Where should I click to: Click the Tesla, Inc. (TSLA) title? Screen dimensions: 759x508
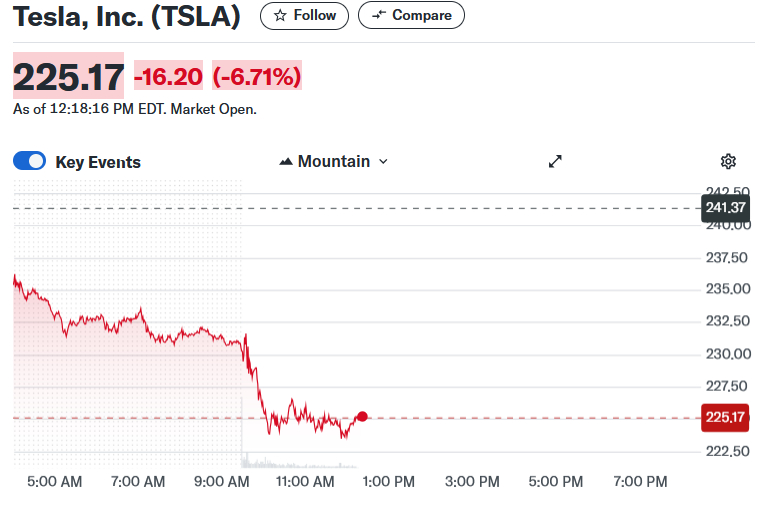click(126, 17)
